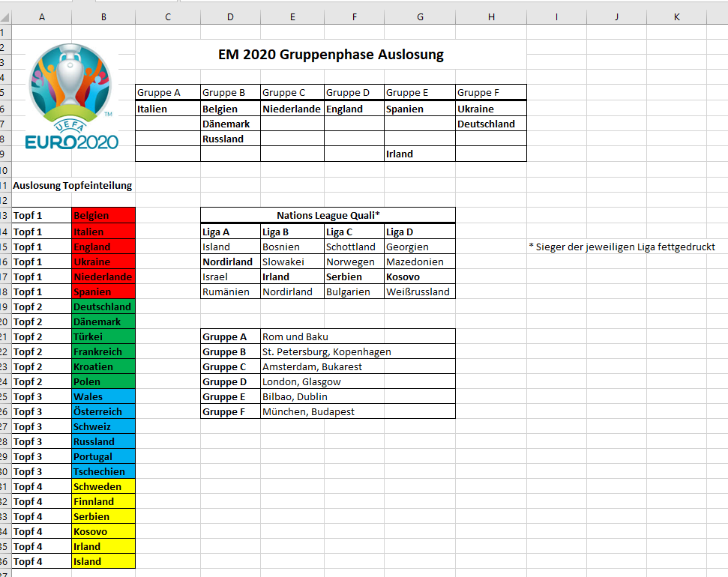Select the blue 'Tschechien' cell
This screenshot has width=728, height=577.
point(103,471)
